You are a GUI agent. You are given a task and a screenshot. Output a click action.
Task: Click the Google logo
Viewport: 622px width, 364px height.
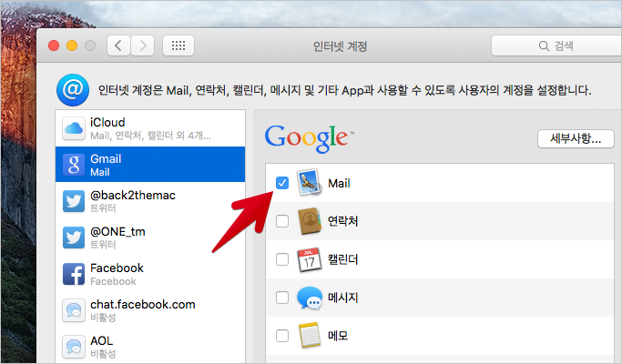[309, 138]
